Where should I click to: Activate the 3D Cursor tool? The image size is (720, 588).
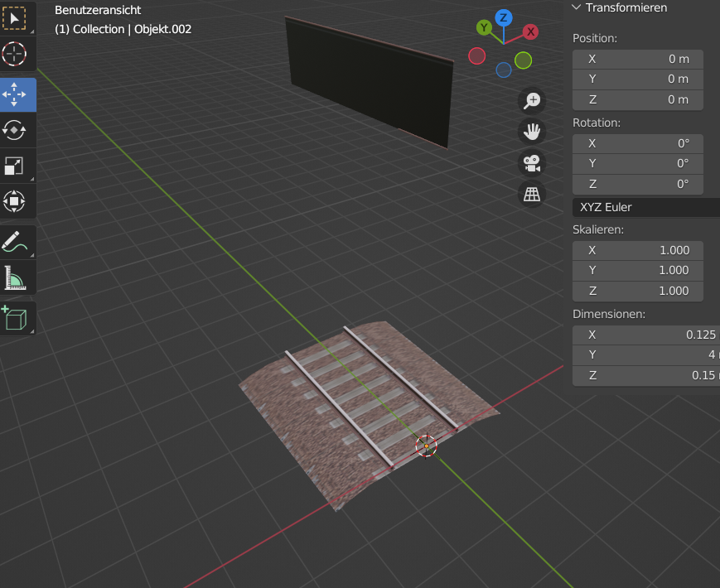[x=15, y=54]
